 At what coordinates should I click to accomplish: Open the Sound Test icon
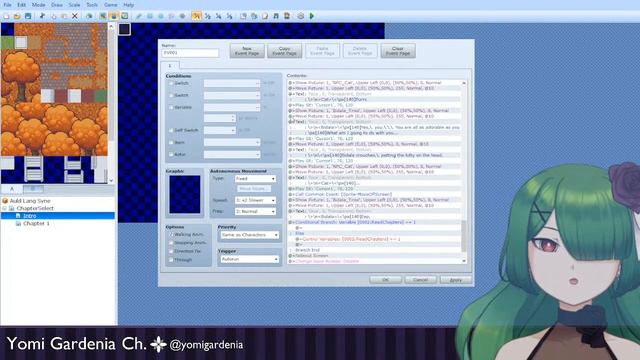[x=265, y=16]
